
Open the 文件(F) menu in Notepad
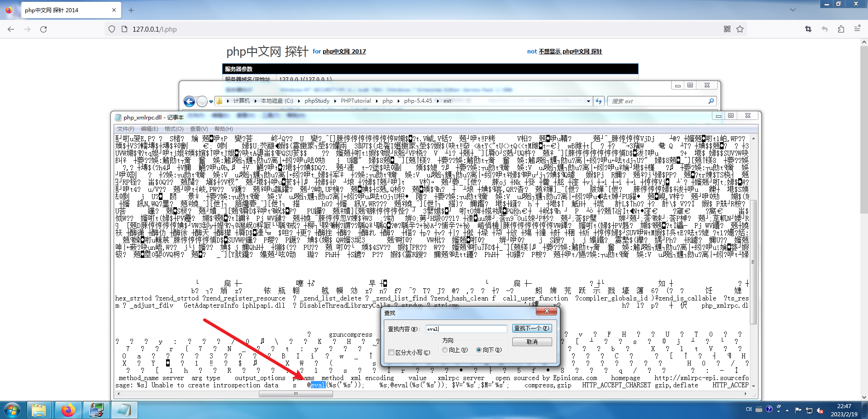pos(125,129)
